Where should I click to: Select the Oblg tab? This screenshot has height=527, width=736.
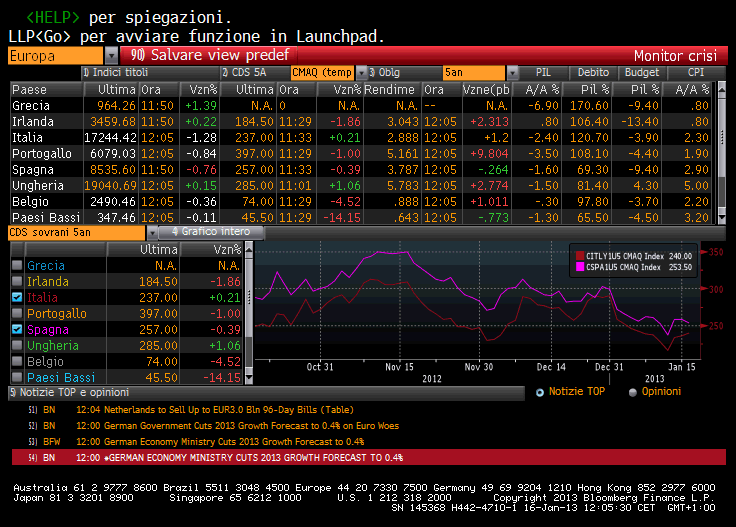click(404, 73)
